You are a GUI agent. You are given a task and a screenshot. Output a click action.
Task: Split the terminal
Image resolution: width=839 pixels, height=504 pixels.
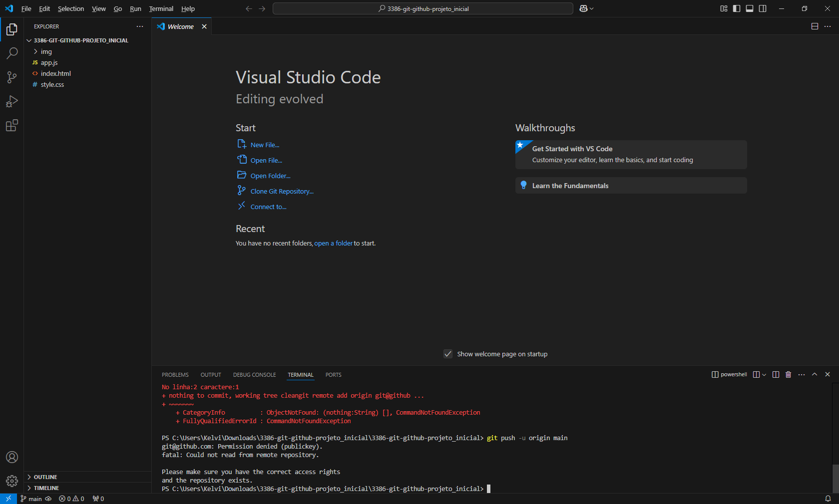776,374
